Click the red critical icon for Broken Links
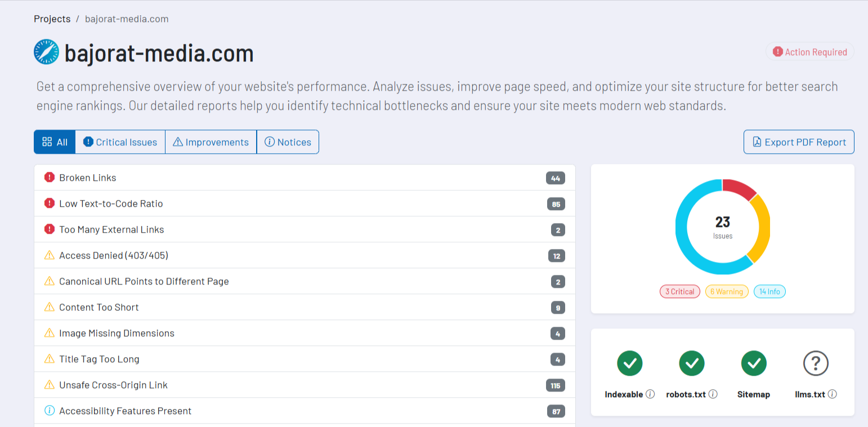This screenshot has width=868, height=427. point(50,177)
